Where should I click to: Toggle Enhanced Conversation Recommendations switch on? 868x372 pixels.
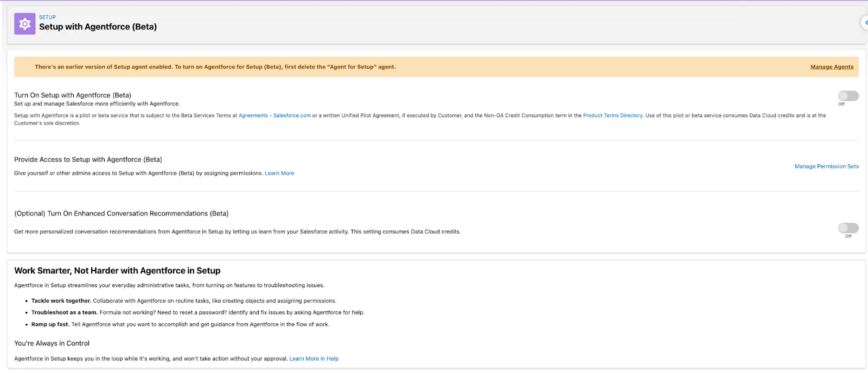(x=848, y=228)
